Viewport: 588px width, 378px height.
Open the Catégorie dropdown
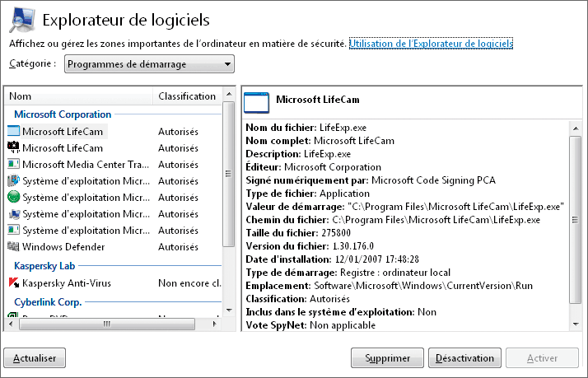[149, 64]
